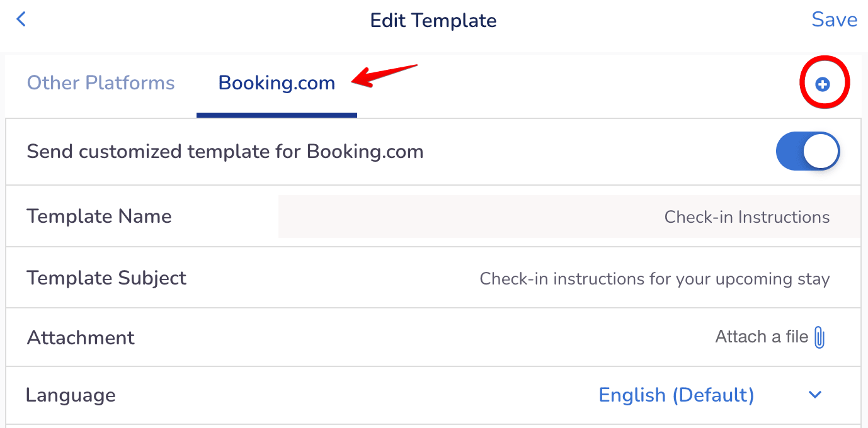Click the Edit Template page title

(x=433, y=20)
